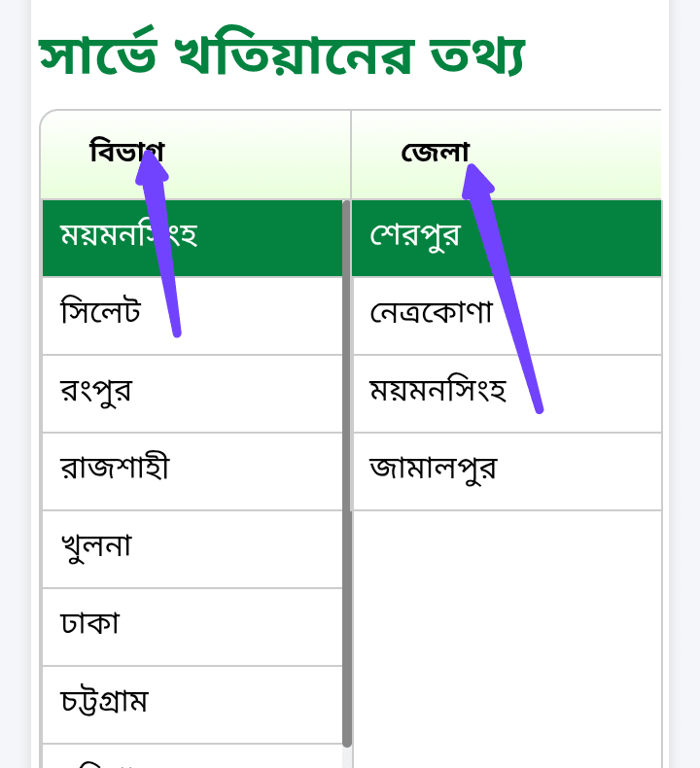
Task: Click empty area below জামালপুর in district list
Action: (506, 632)
